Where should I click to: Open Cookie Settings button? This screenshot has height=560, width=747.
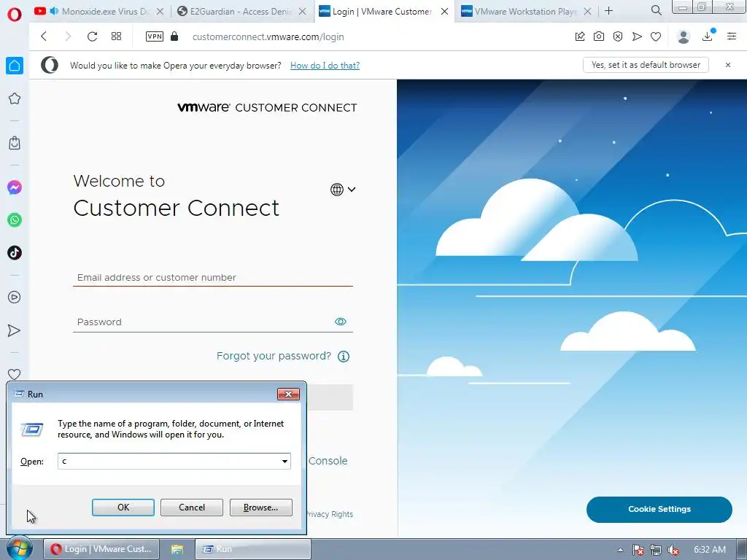pos(659,509)
